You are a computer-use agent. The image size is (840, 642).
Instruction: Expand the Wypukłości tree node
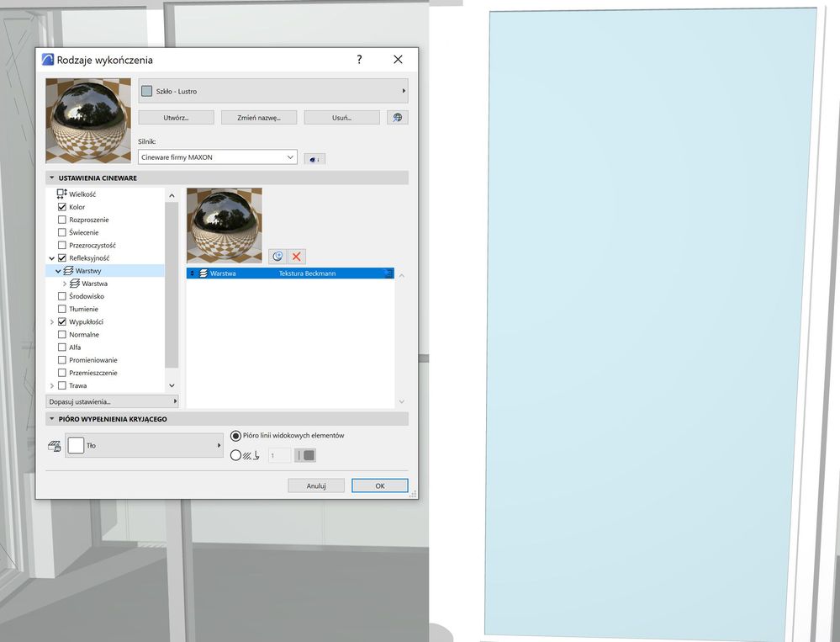coord(52,322)
